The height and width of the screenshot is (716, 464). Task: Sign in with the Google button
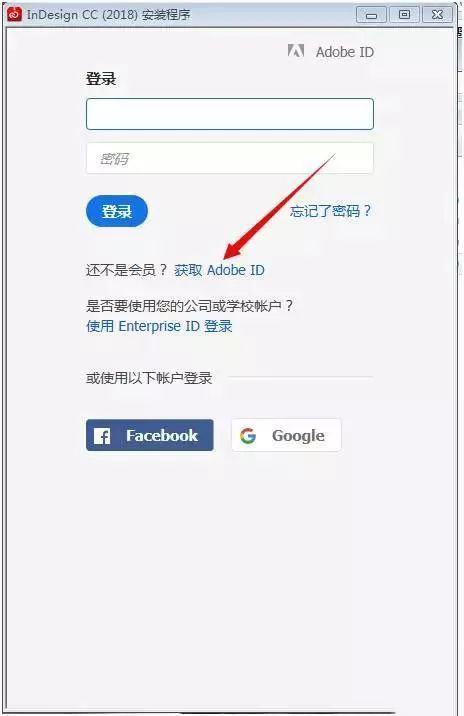click(286, 435)
